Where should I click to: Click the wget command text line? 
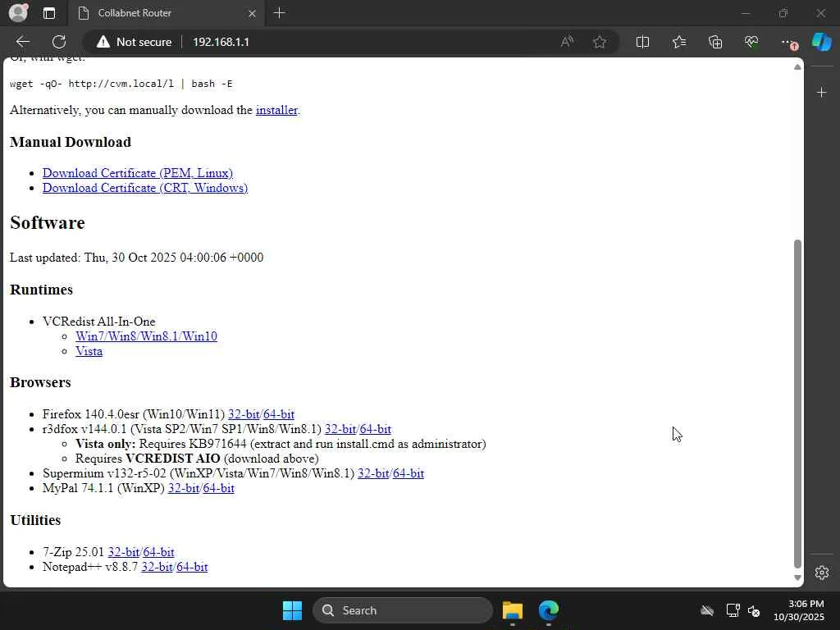[121, 84]
